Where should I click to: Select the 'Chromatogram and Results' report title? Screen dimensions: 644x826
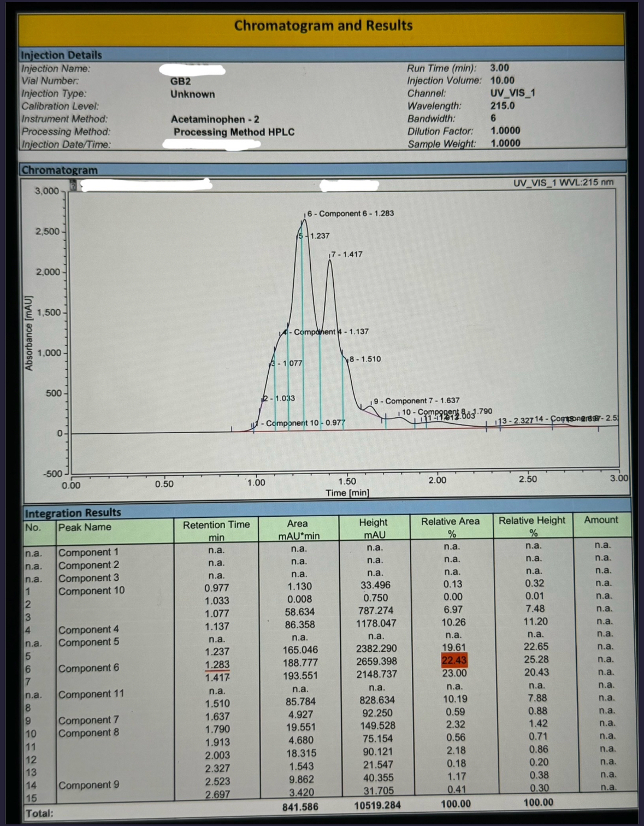point(323,26)
